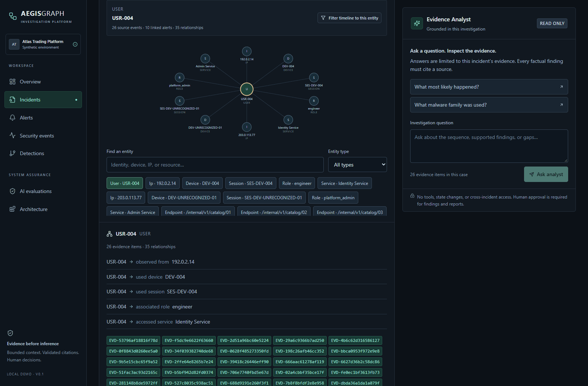588x386 pixels.
Task: Go to Security events page
Action: [43, 136]
